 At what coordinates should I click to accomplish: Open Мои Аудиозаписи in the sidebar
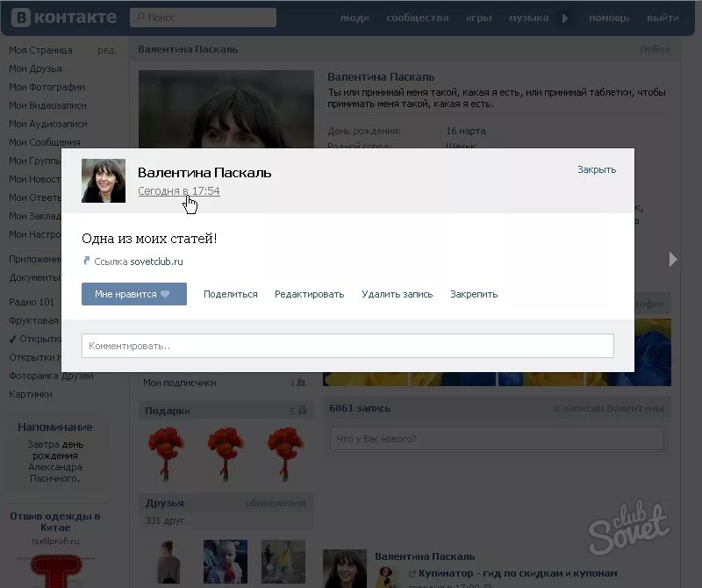pyautogui.click(x=48, y=124)
